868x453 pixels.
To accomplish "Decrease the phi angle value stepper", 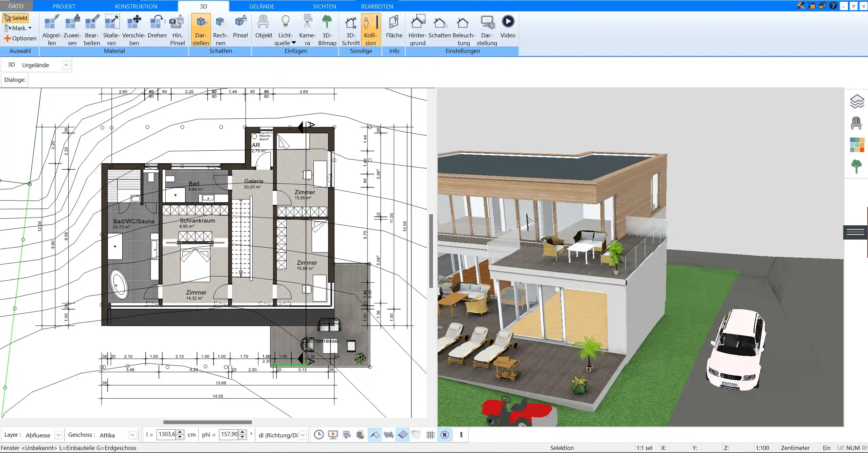I will [x=242, y=437].
